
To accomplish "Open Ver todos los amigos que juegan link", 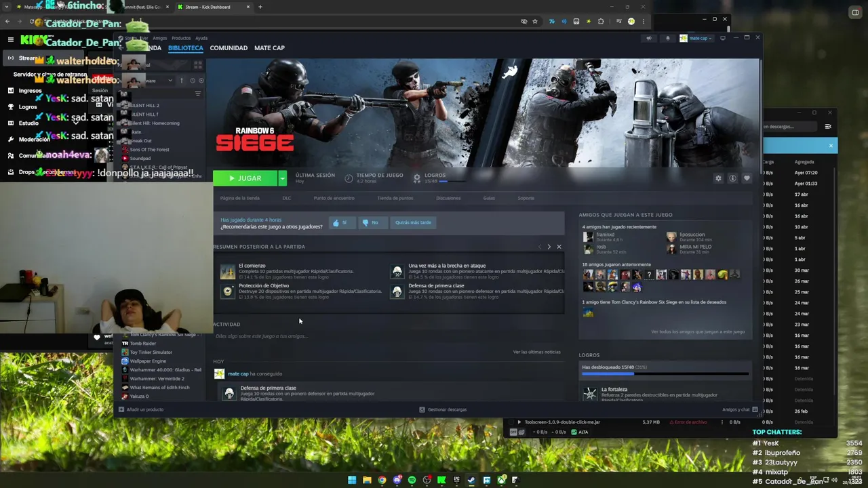I will (698, 331).
